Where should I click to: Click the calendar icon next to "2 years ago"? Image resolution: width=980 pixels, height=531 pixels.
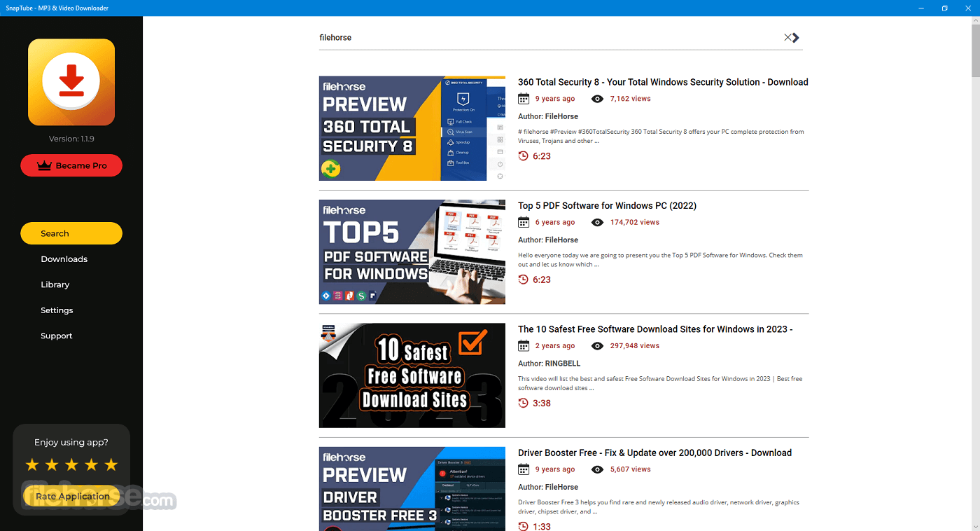524,345
